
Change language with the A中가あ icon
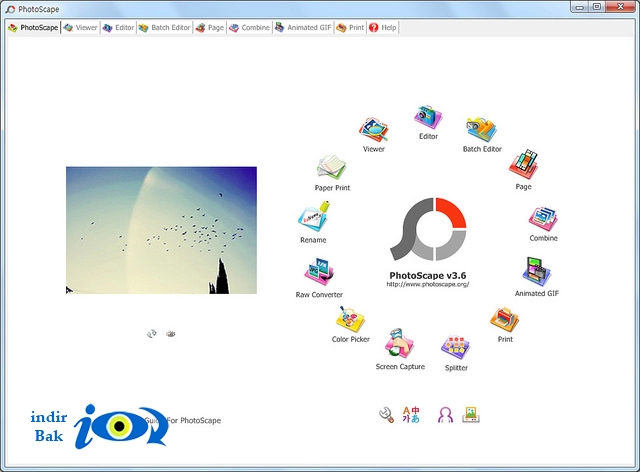(x=411, y=414)
